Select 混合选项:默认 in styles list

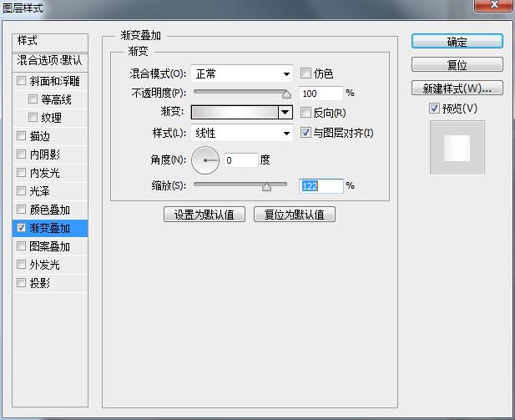pos(50,61)
